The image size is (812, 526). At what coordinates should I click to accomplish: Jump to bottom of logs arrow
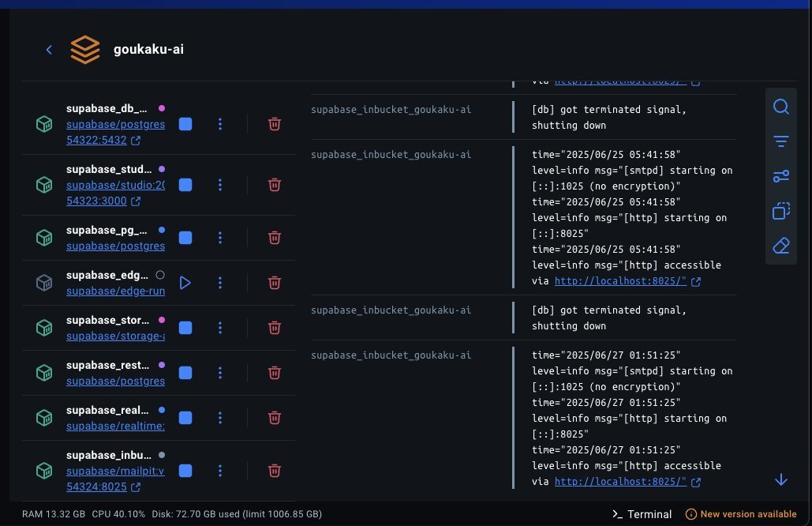(781, 480)
